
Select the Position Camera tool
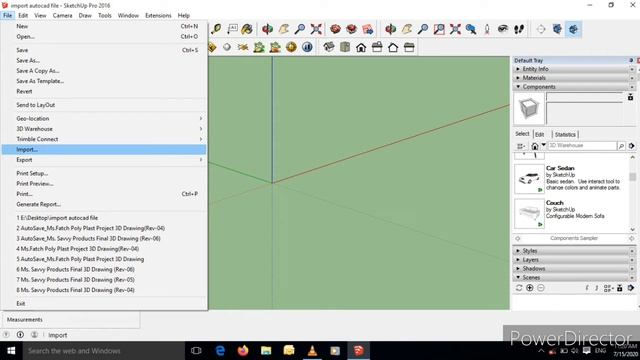[x=487, y=29]
